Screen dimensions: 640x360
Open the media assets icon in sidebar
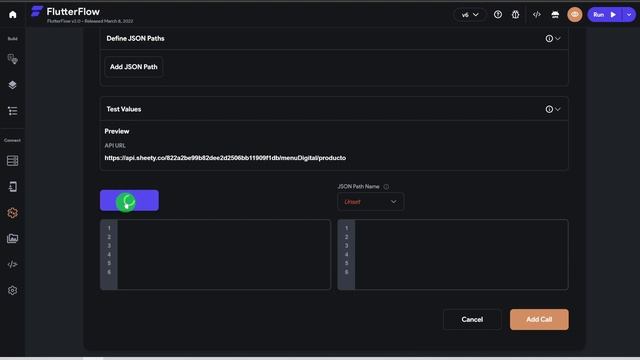[x=13, y=238]
